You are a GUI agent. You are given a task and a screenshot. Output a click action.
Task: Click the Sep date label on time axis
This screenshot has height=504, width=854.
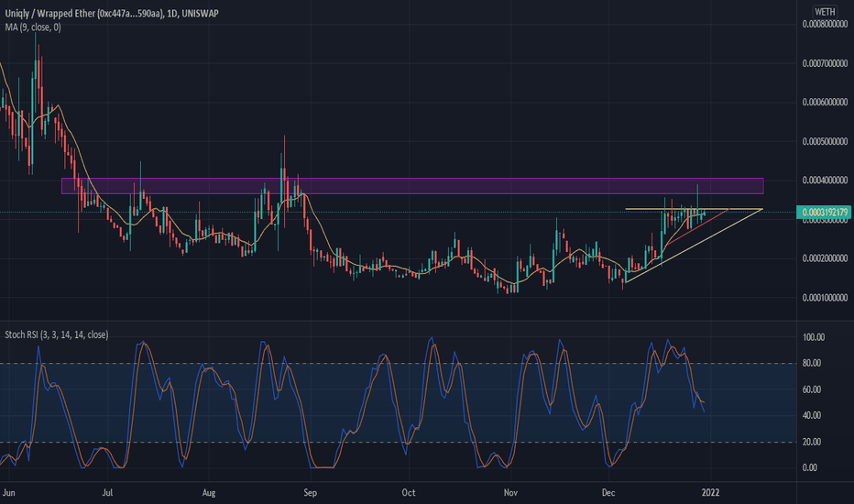(x=310, y=493)
